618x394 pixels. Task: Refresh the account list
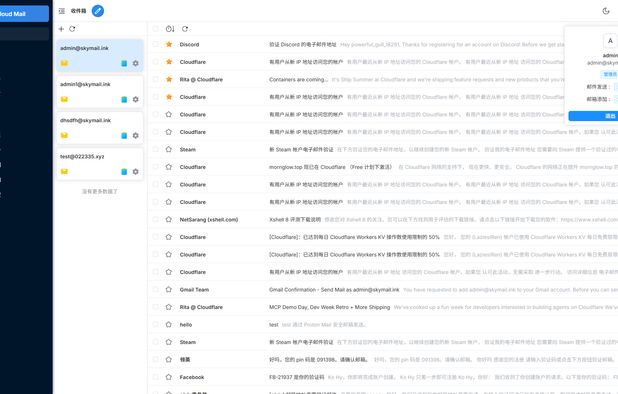click(x=72, y=29)
